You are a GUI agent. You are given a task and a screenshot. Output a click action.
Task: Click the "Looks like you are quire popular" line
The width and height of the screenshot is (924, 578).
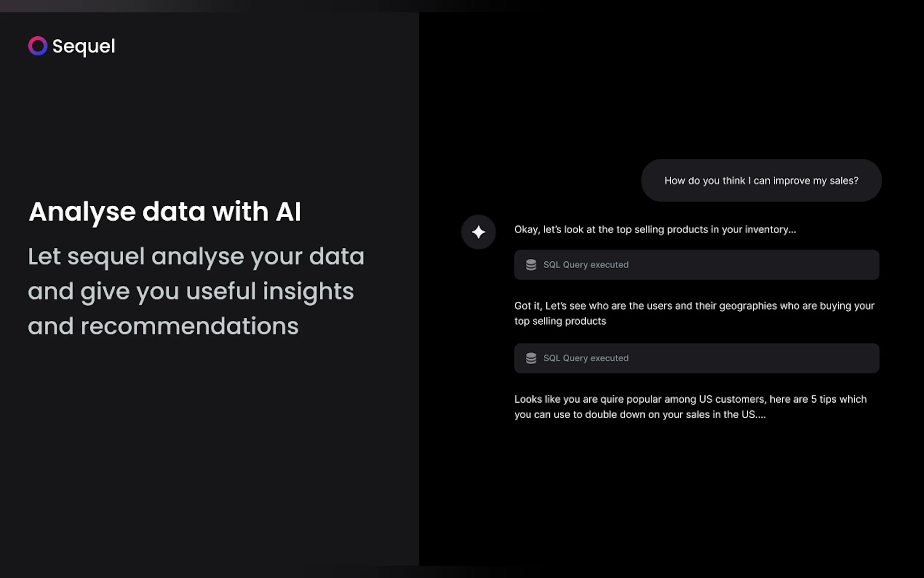pyautogui.click(x=690, y=399)
